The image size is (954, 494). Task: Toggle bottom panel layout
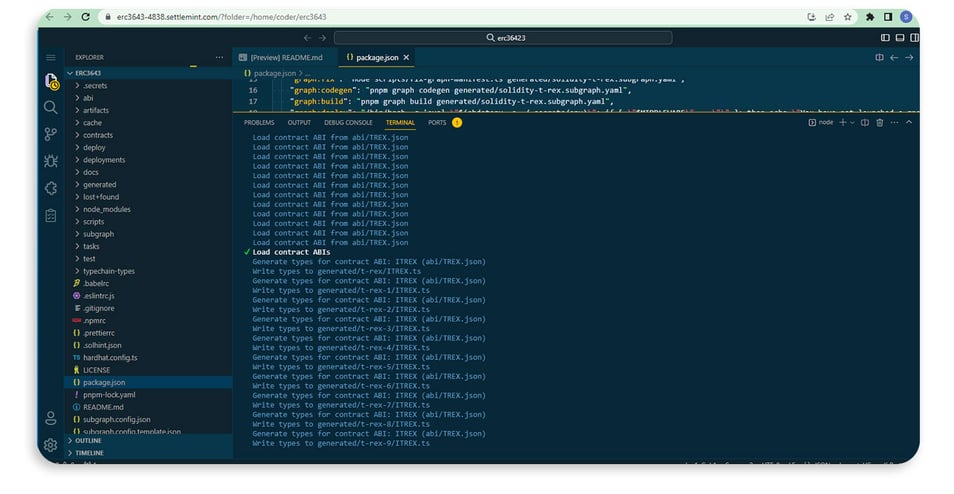[900, 38]
